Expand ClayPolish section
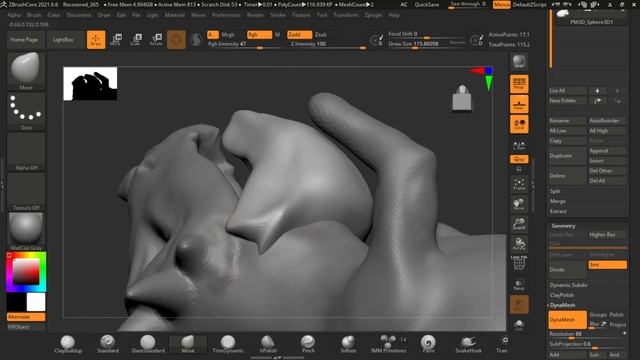The image size is (640, 360). [562, 295]
